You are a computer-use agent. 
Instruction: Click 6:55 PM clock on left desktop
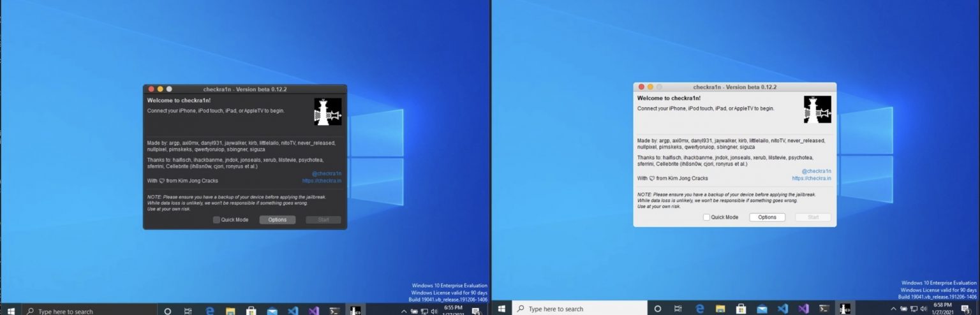[x=453, y=307]
